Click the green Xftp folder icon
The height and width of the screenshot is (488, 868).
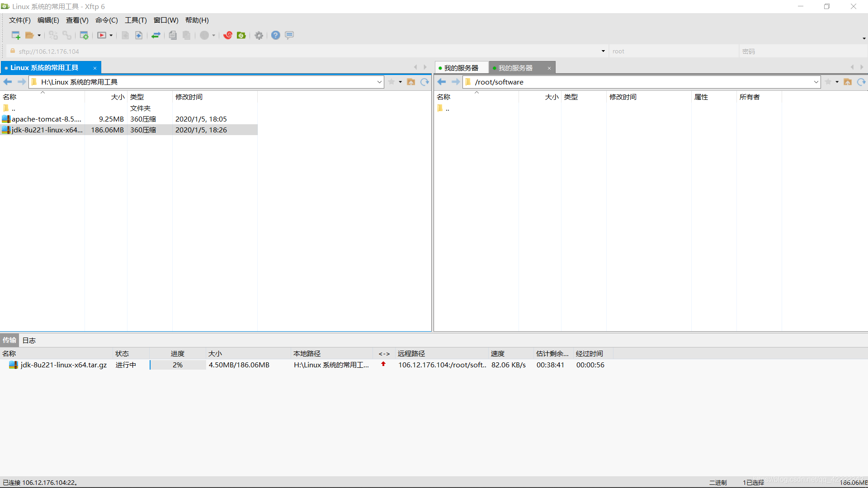241,35
